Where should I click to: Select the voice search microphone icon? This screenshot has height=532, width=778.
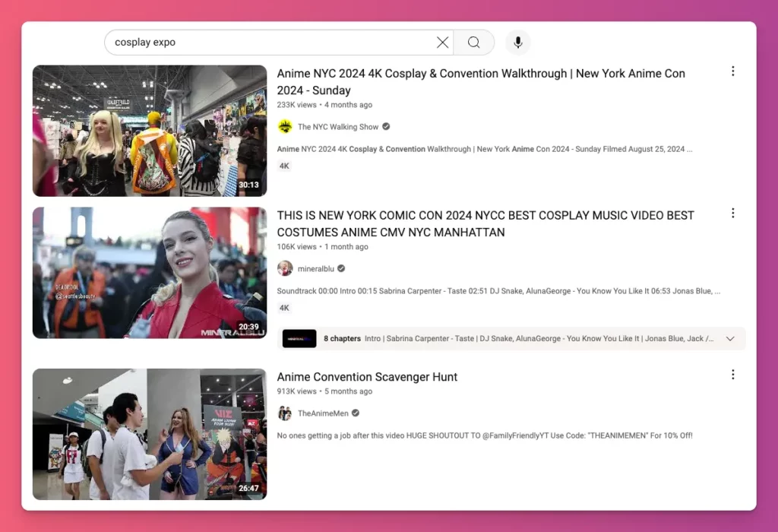(x=517, y=43)
